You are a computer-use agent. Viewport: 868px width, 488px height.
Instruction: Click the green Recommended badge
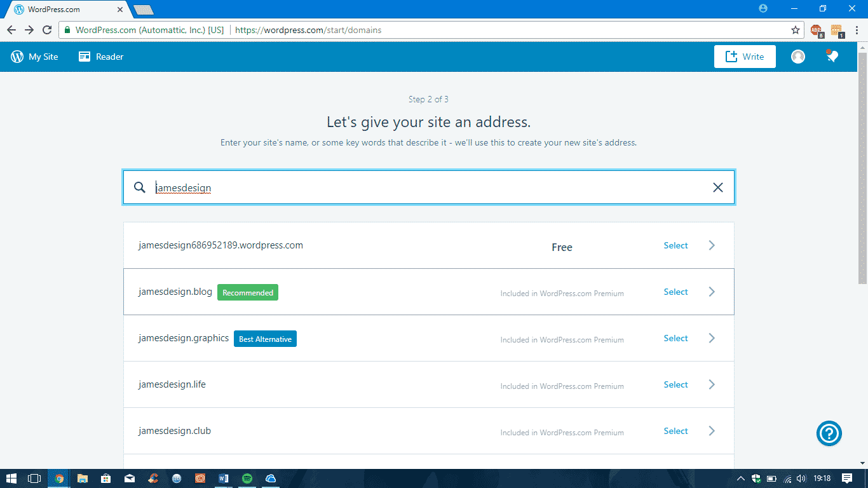click(248, 292)
